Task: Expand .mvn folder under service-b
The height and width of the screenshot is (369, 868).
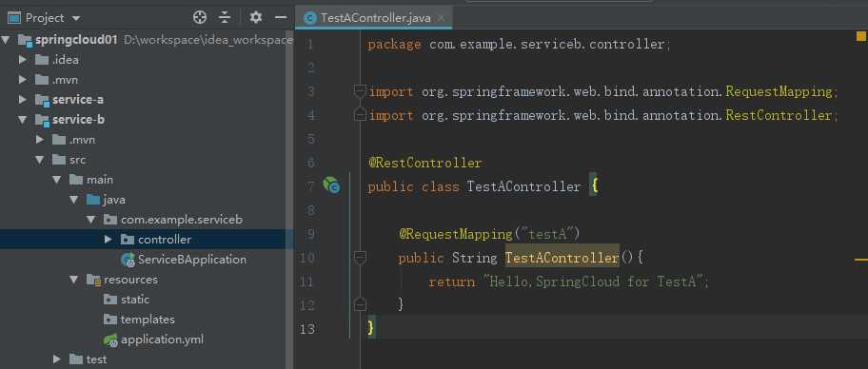Action: 40,140
